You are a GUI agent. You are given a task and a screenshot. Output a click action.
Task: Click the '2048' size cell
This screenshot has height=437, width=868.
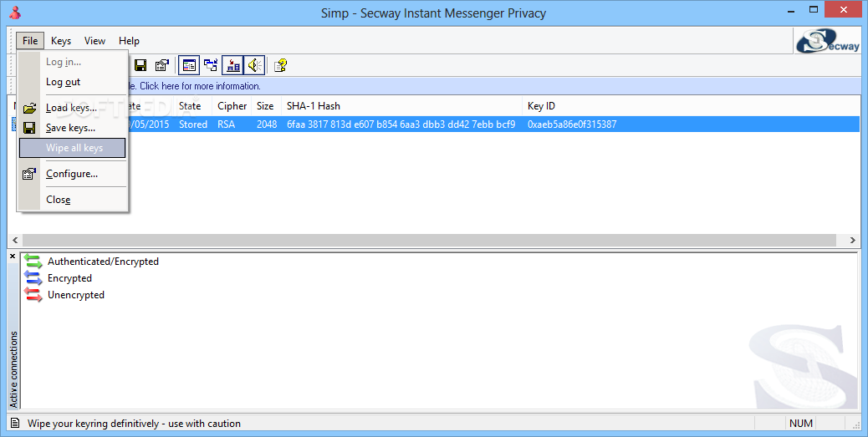(267, 124)
